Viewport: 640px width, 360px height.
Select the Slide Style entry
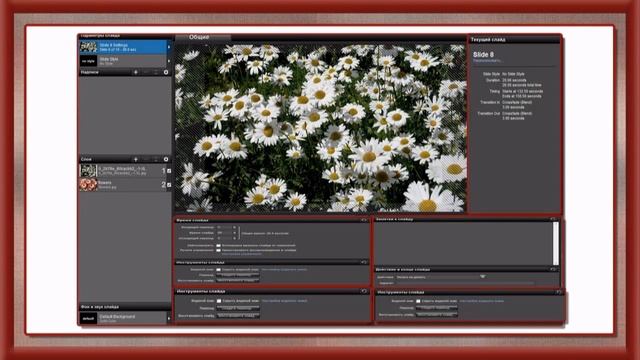point(123,61)
